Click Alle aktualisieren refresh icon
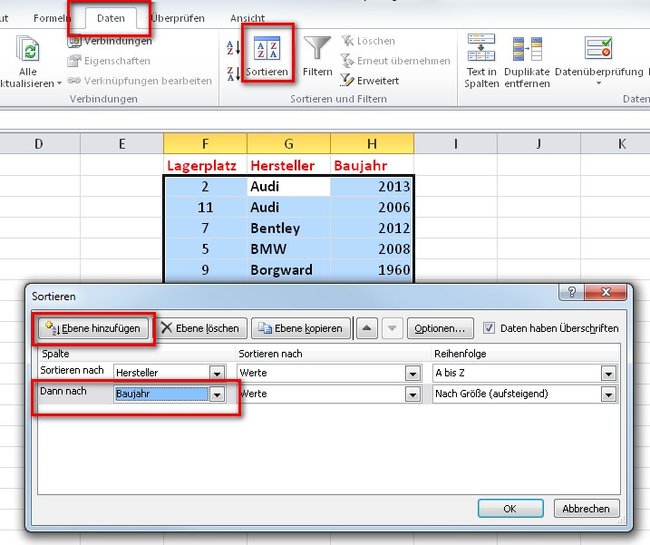This screenshot has height=545, width=650. click(x=28, y=49)
